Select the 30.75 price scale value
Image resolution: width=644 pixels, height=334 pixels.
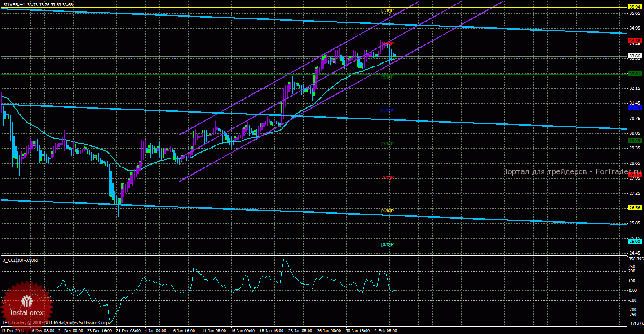click(x=635, y=119)
